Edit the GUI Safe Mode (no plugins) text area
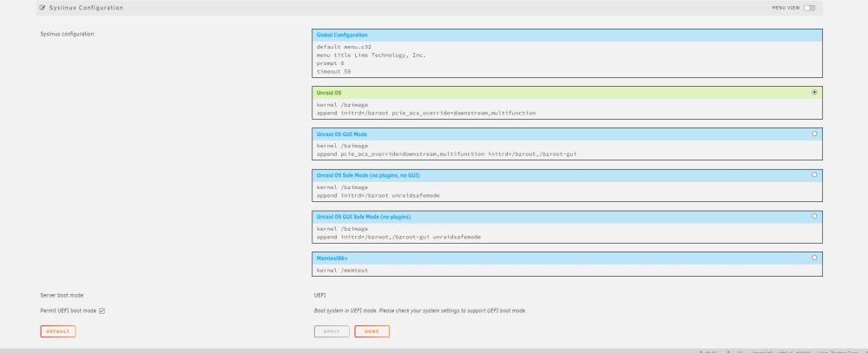This screenshot has height=353, width=868. coord(567,232)
